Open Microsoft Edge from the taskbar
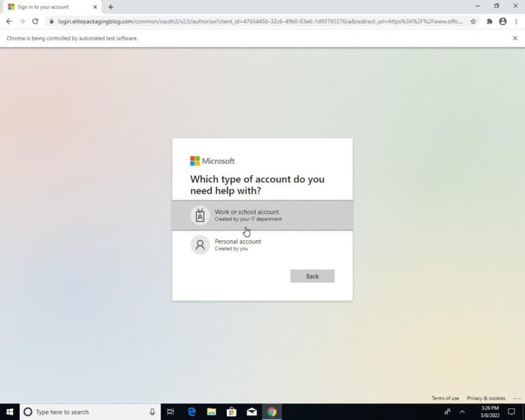Screen dimensions: 525x420 [191, 412]
